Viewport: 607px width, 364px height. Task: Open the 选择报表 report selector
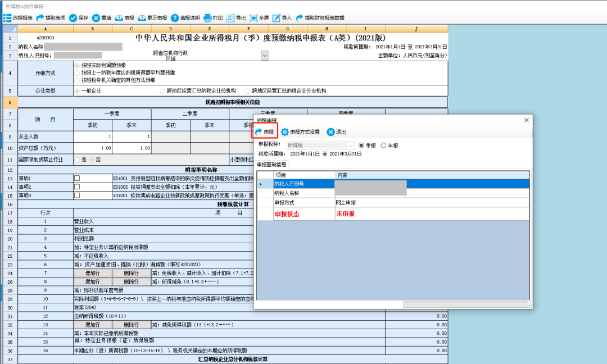18,18
